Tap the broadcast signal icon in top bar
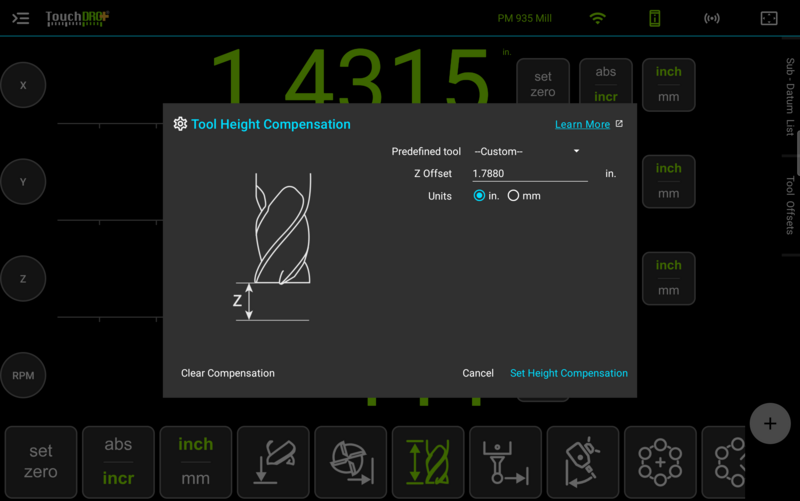 pyautogui.click(x=712, y=18)
